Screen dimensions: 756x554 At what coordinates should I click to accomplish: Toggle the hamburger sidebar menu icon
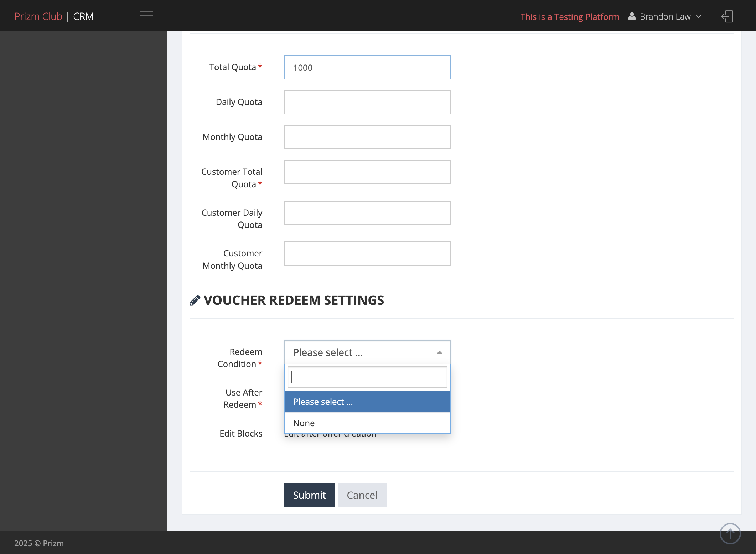[146, 16]
